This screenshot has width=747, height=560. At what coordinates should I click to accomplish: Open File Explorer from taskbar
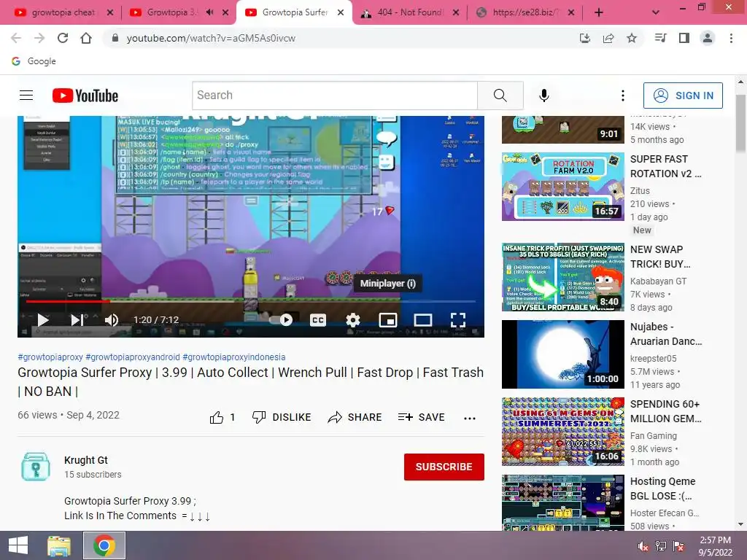(59, 545)
